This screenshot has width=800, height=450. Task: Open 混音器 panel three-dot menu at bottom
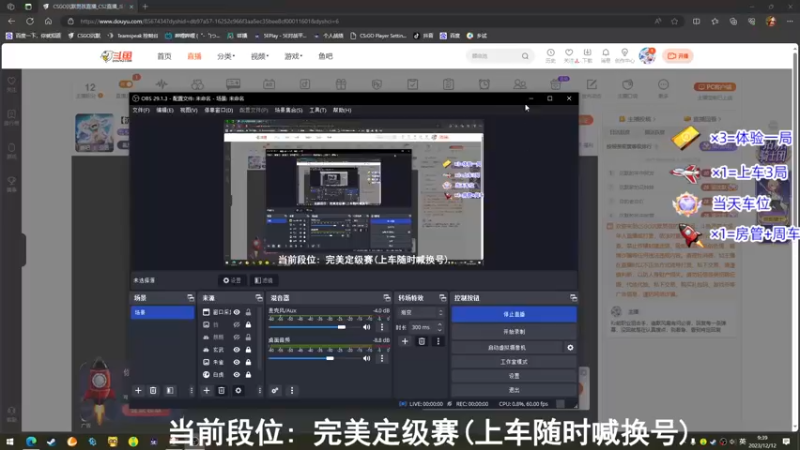coord(292,391)
